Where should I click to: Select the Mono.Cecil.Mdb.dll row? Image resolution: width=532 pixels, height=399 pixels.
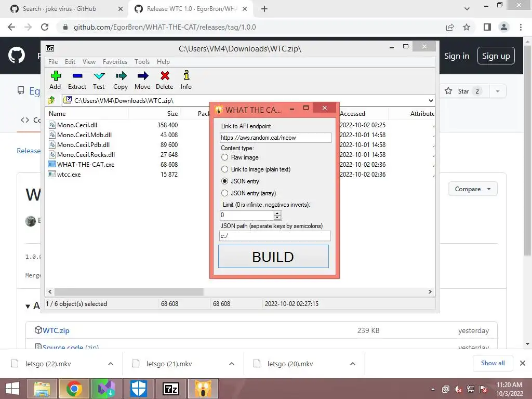click(x=85, y=135)
